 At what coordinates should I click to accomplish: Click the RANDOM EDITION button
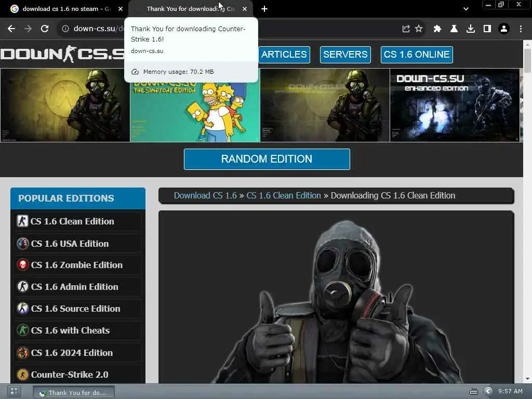267,159
